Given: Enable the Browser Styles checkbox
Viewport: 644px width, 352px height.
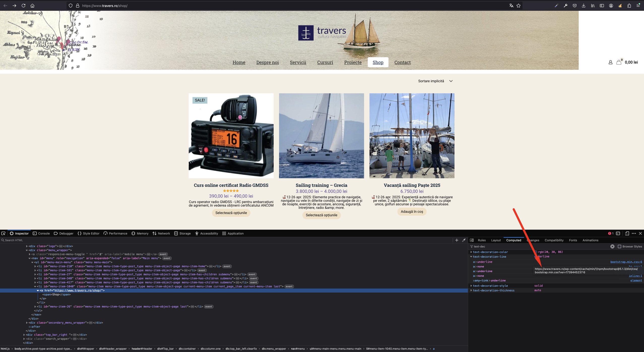Looking at the screenshot, I should click(620, 246).
